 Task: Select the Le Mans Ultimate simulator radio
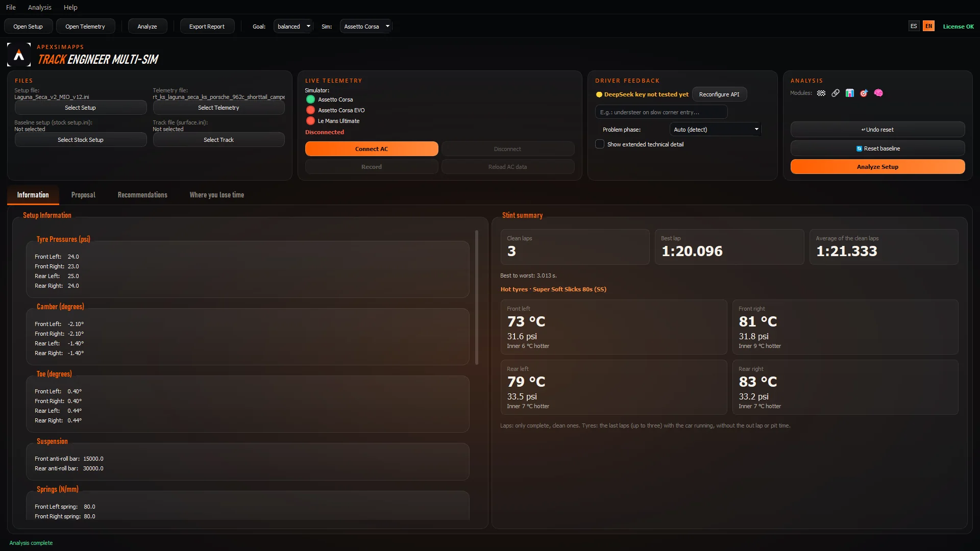(310, 121)
